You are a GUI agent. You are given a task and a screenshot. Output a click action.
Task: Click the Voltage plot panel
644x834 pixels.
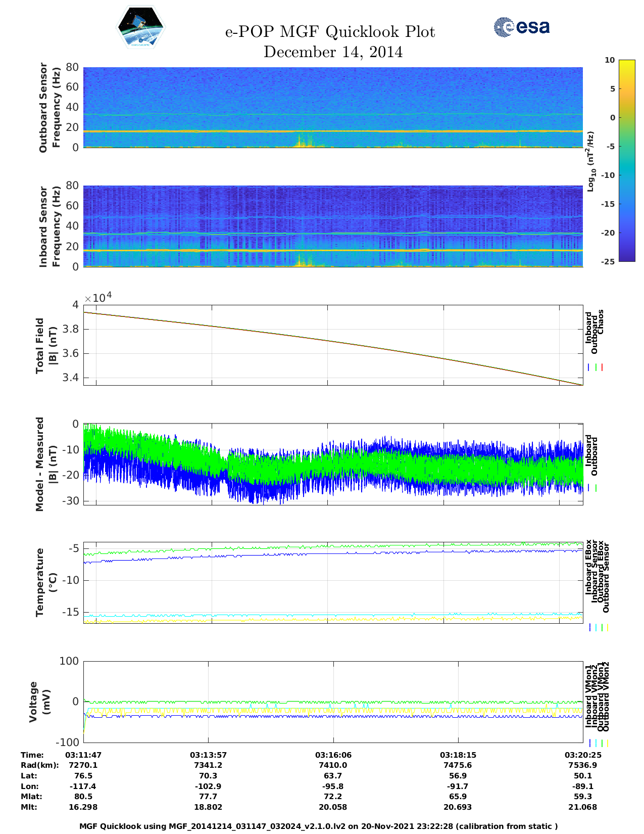(333, 702)
